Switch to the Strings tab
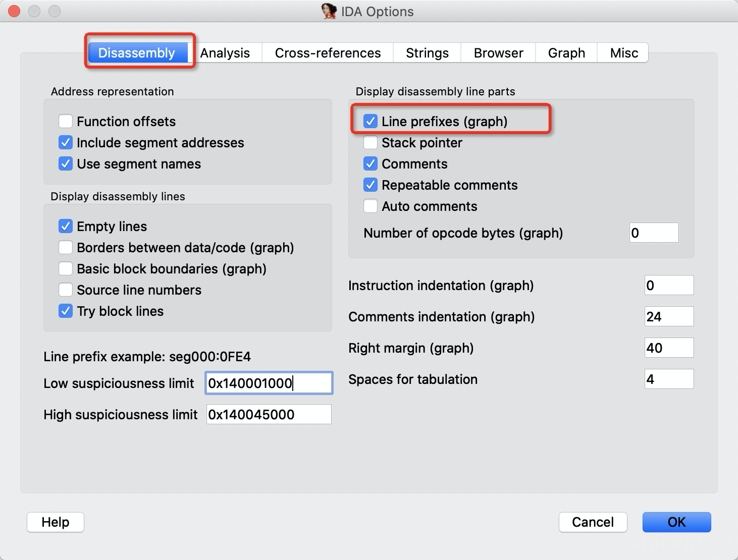Screen dimensions: 738x560 coord(427,53)
